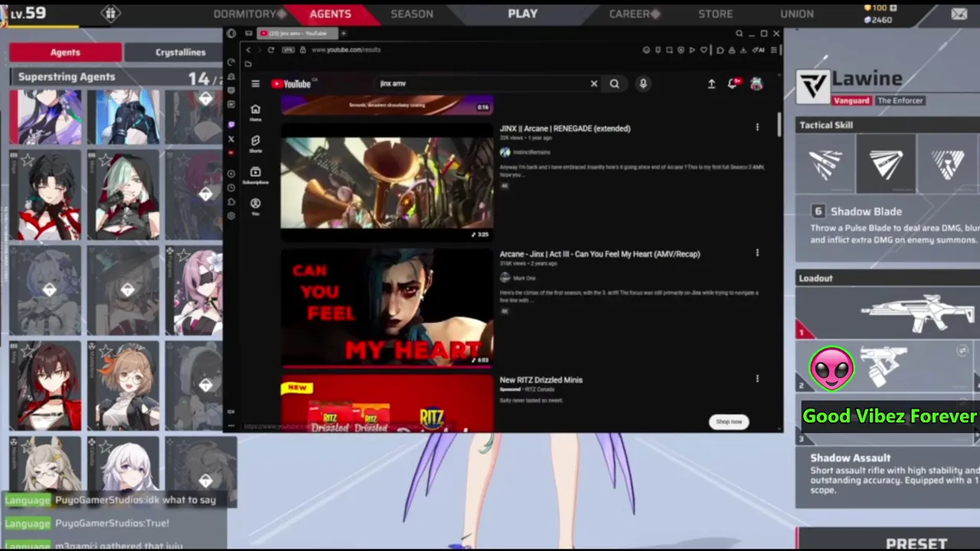
Task: Open the PLAY game menu
Action: tap(523, 14)
